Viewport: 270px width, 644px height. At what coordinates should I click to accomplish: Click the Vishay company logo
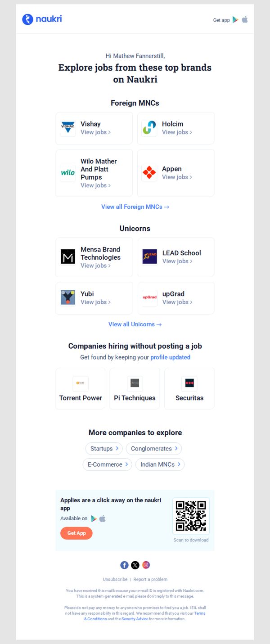[68, 128]
